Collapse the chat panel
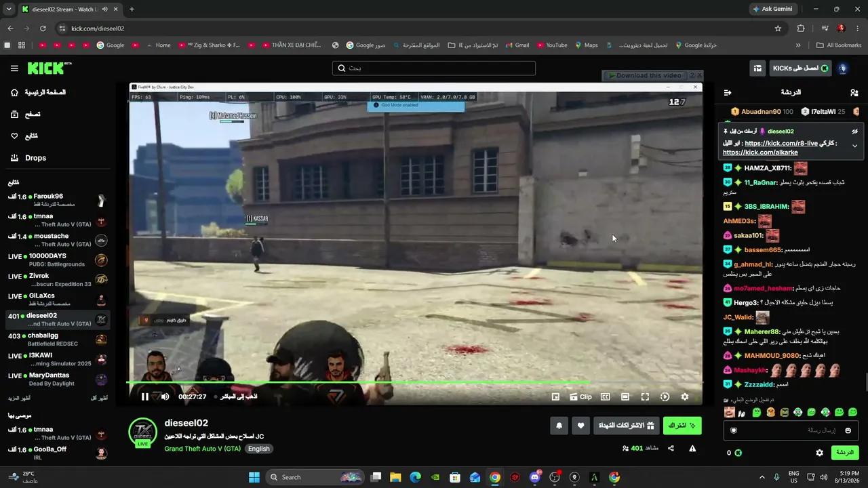The width and height of the screenshot is (868, 488). (x=728, y=92)
